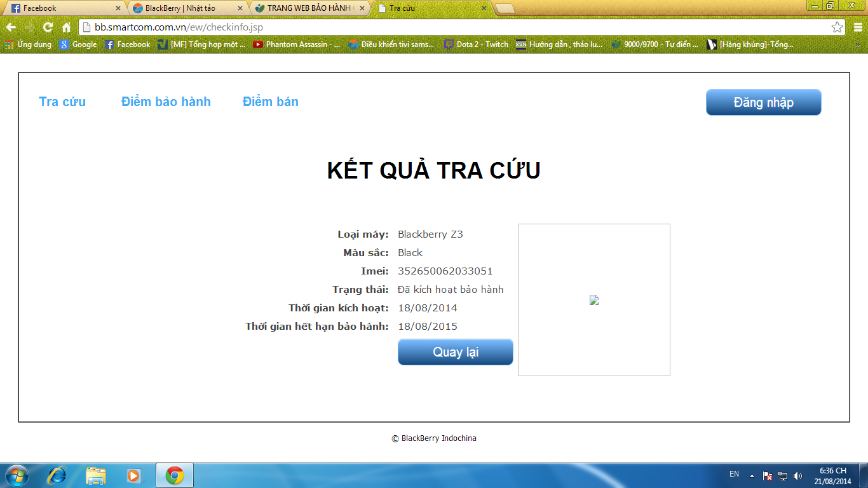868x488 pixels.
Task: Open the Điểm bảo hành link
Action: click(166, 102)
